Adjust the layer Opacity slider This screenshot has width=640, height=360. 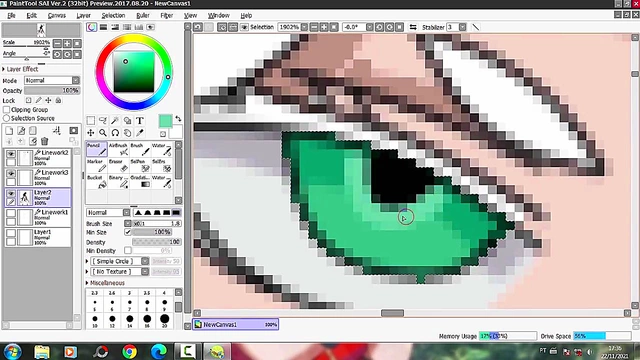pos(52,91)
